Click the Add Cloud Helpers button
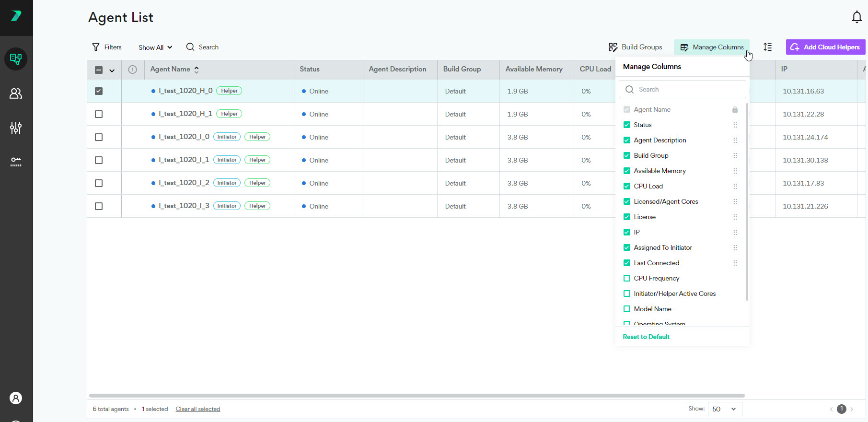This screenshot has height=422, width=868. point(825,47)
